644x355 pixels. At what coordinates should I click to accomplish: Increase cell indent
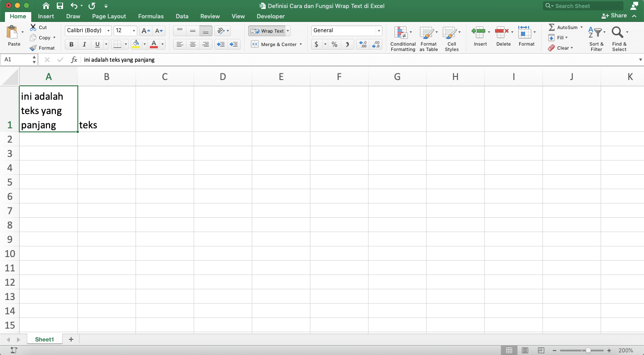point(233,44)
